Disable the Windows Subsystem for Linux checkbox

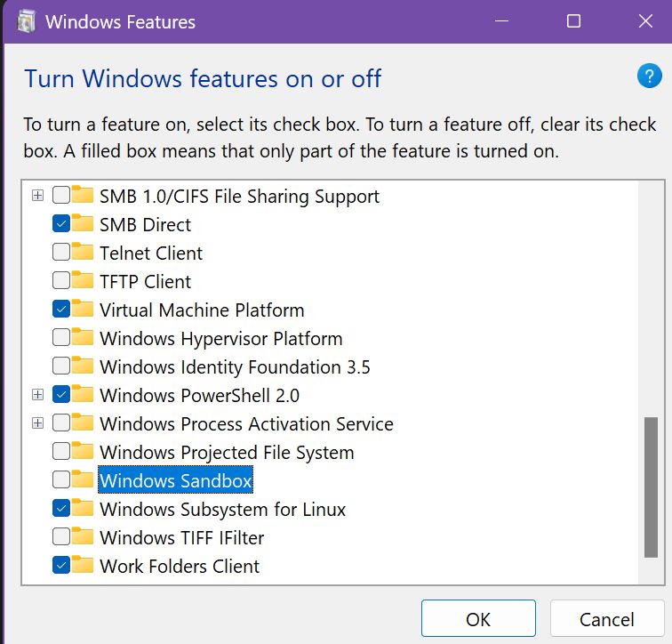61,509
